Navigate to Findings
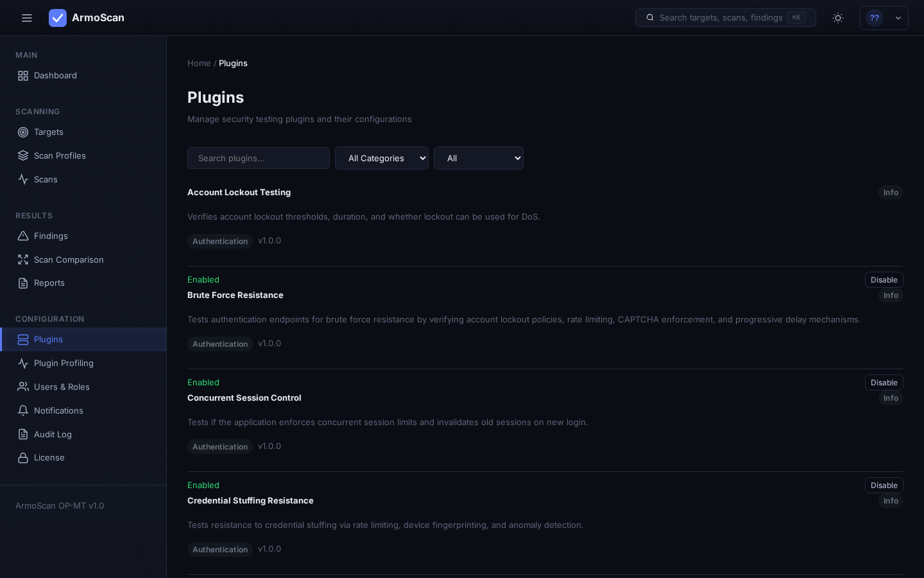 point(83,236)
